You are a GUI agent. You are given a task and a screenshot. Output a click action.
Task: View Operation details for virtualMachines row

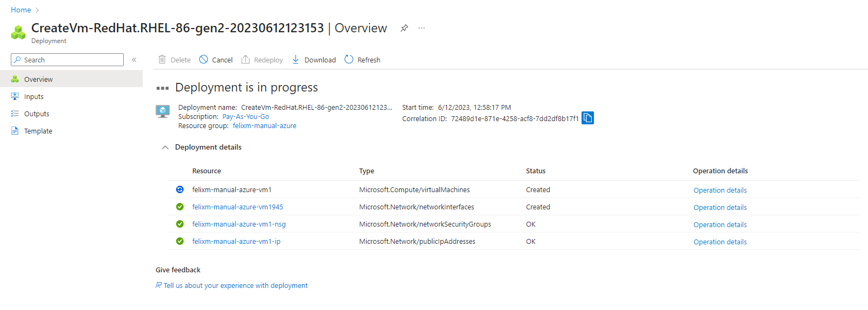point(720,190)
